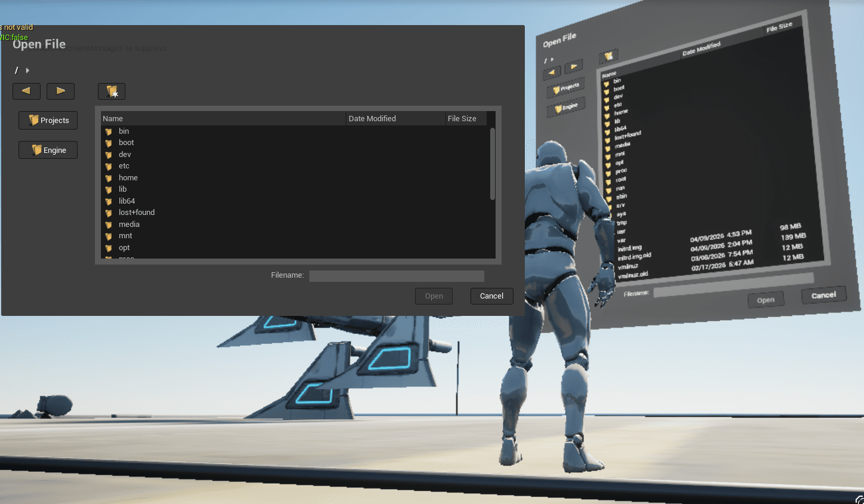Click the new folder icon on the in-world panel
The height and width of the screenshot is (504, 864).
608,57
